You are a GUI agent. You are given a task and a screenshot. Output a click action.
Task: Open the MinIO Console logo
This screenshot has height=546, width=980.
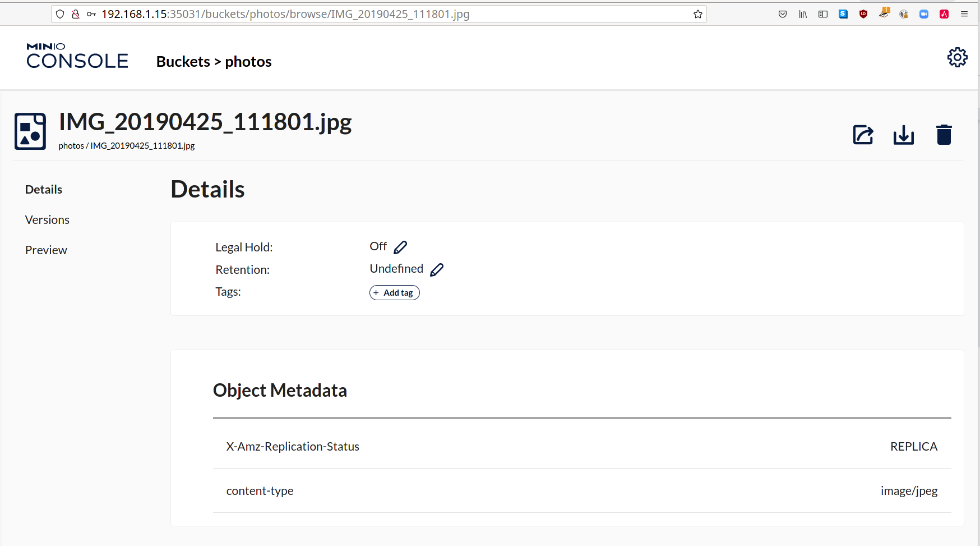[77, 56]
